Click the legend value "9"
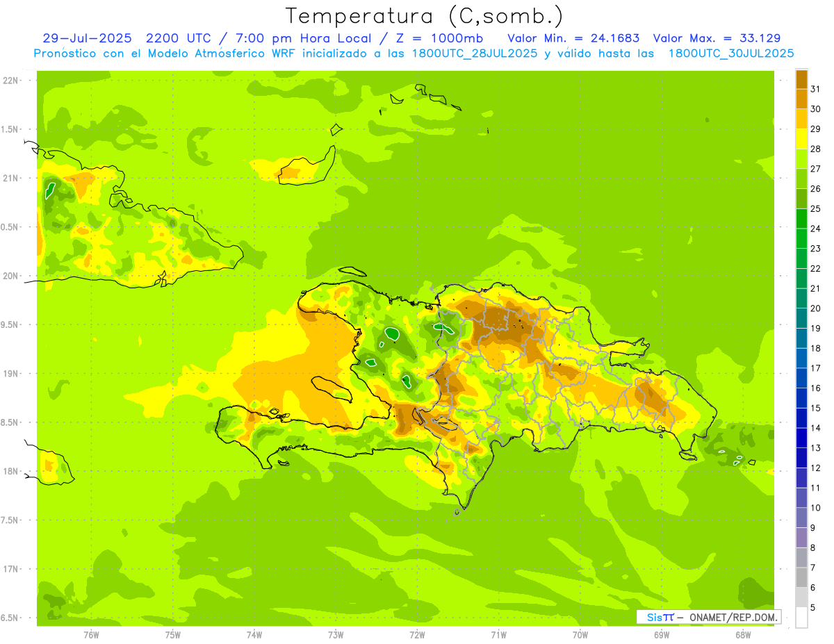Viewport: 834px width, 644px height. (x=813, y=528)
